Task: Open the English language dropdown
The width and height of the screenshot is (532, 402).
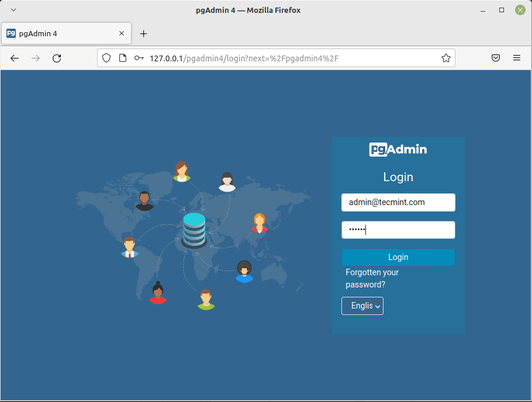Action: [x=362, y=306]
